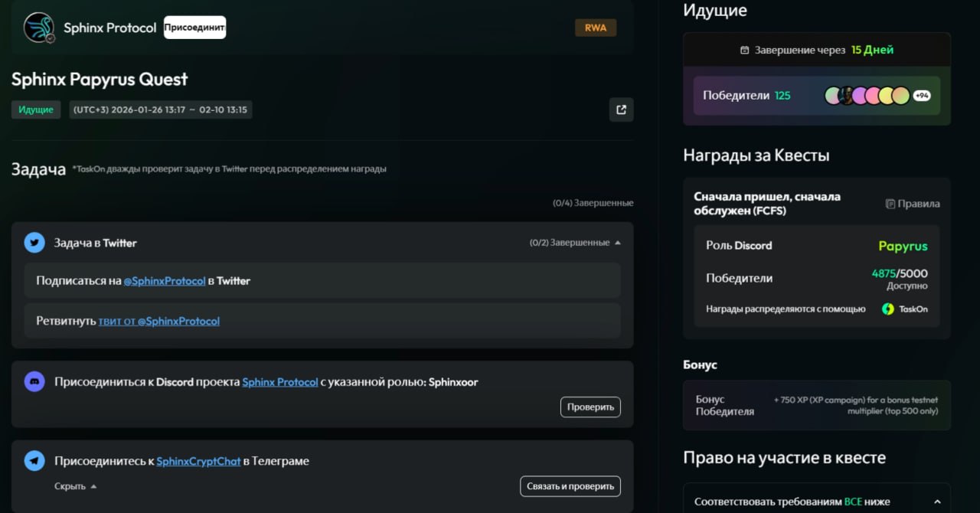
Task: Click the 4875/5000 winners count
Action: (900, 273)
